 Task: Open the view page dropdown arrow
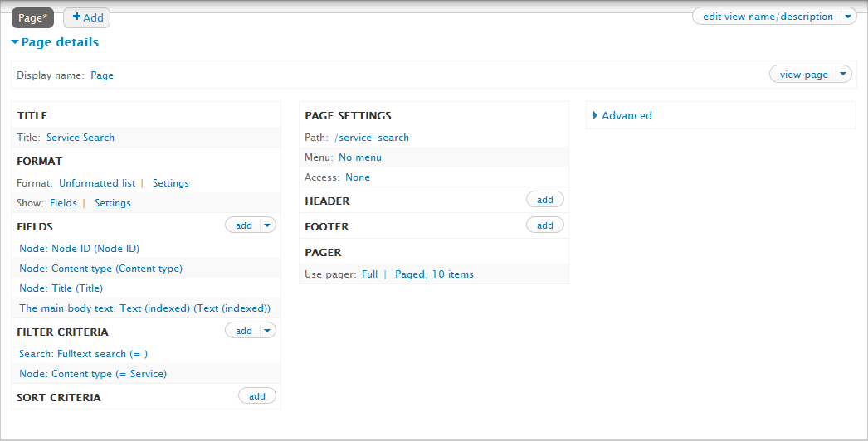point(843,75)
